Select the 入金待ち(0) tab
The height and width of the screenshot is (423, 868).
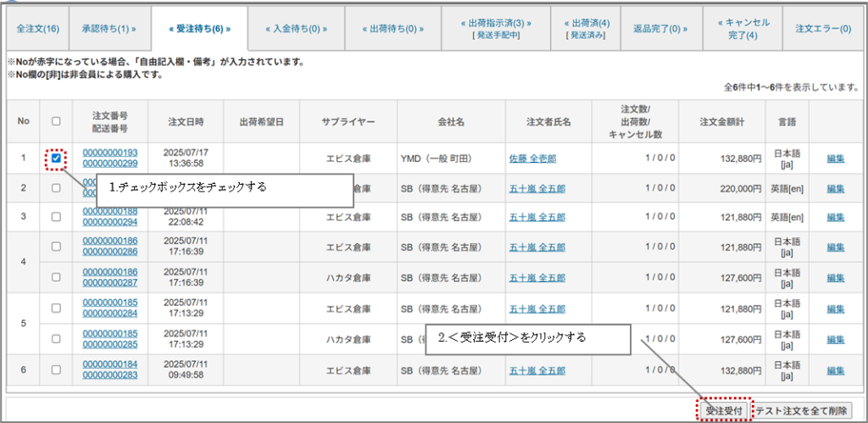(296, 28)
